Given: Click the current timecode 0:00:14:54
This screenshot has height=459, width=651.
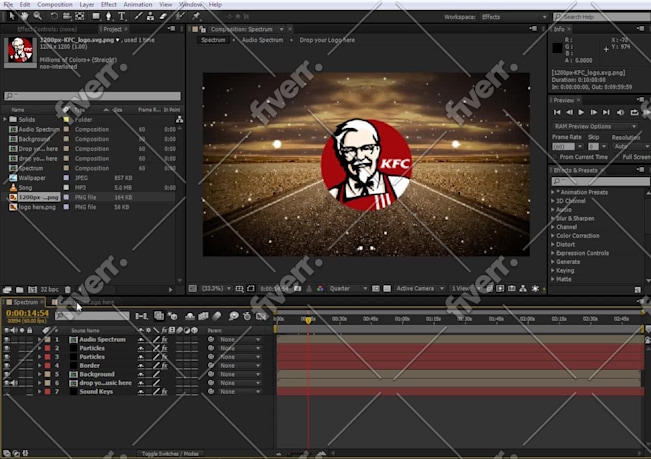Looking at the screenshot, I should (27, 313).
